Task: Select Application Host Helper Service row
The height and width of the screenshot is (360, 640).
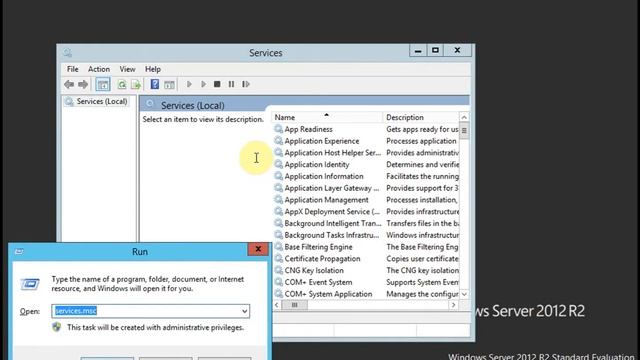Action: tap(332, 153)
